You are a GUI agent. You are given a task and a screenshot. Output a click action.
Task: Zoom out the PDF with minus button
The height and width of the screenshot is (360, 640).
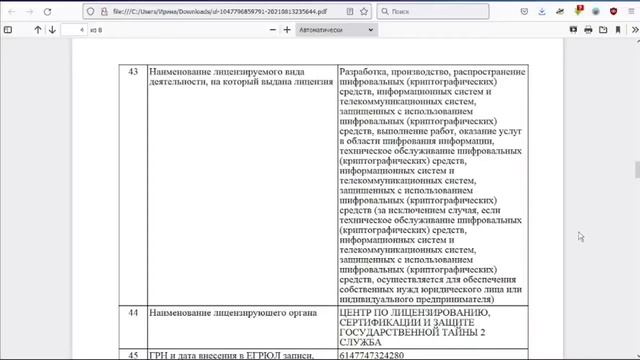273,30
